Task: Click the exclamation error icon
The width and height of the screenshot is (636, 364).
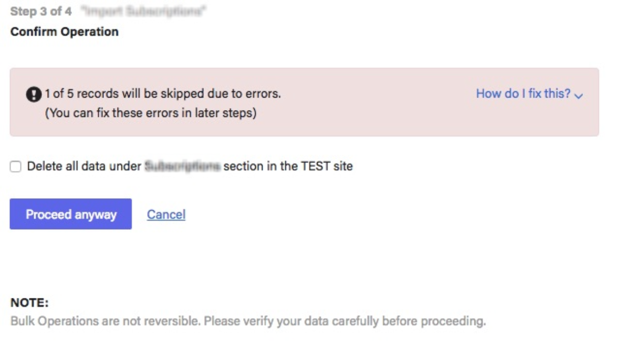Action: (x=34, y=95)
